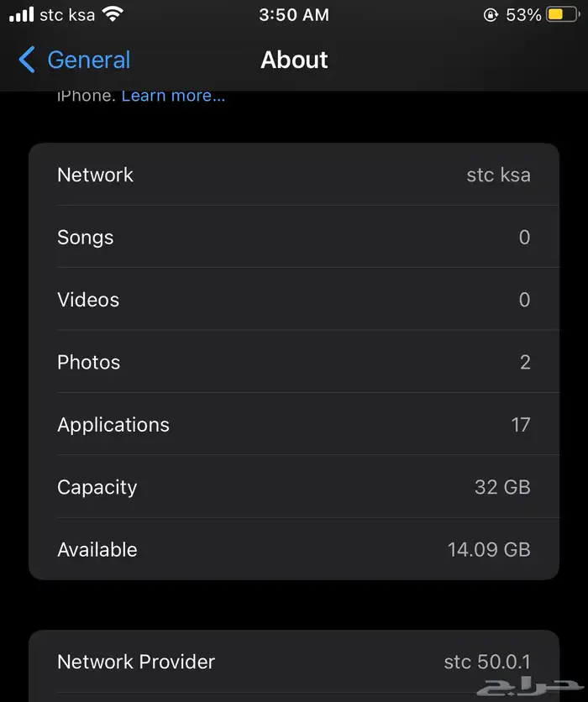This screenshot has width=588, height=702.
Task: Tap the Network Provider row
Action: point(294,662)
